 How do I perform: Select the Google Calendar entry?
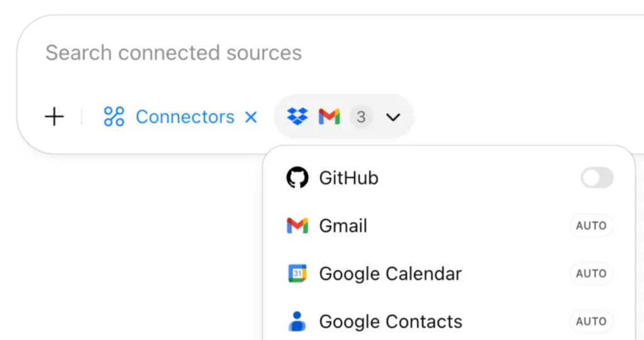tap(450, 273)
